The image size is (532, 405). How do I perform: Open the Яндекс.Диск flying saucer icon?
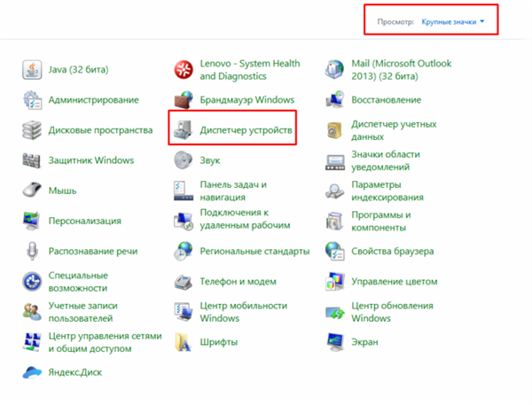32,372
